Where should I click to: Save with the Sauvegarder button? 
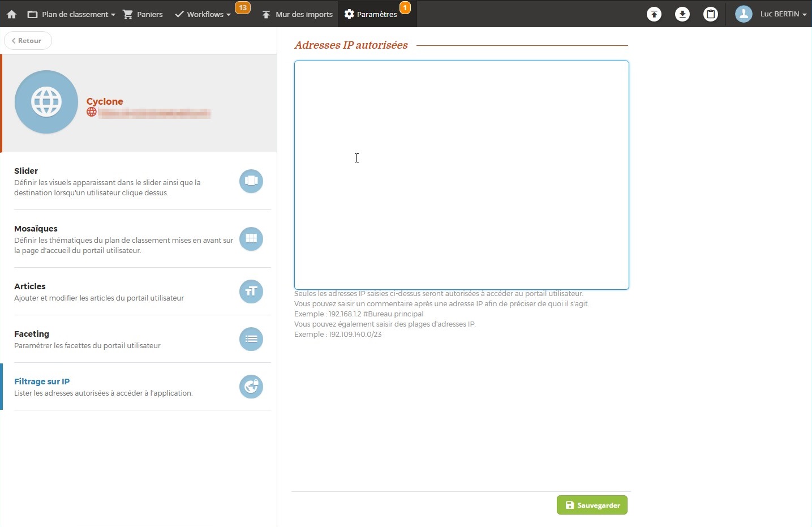coord(592,505)
